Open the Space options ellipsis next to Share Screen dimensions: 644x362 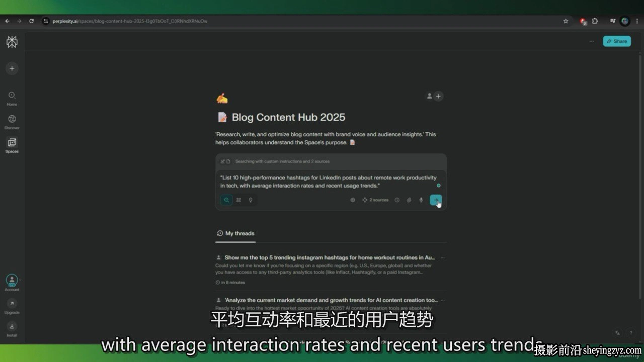click(591, 41)
